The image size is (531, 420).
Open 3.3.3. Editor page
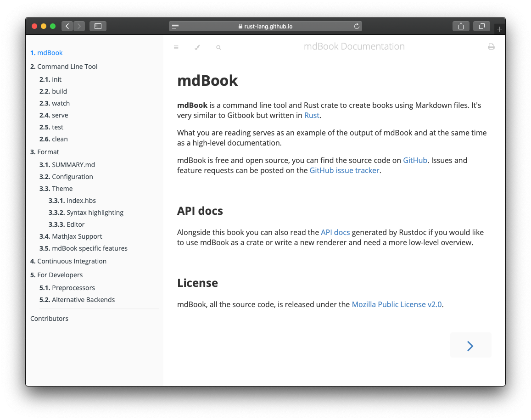coord(67,224)
